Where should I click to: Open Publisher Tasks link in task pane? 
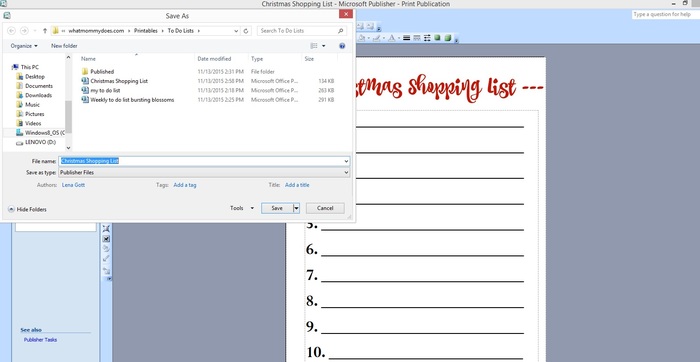pos(40,340)
